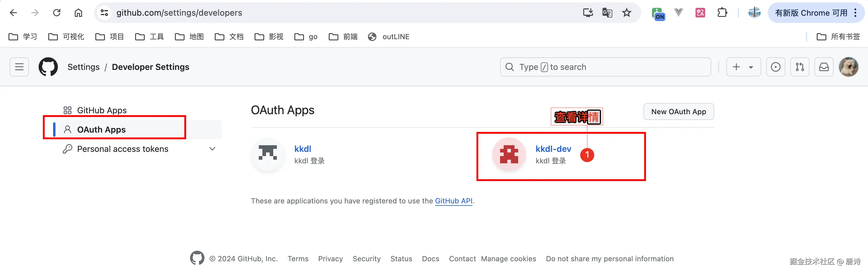The image size is (868, 273).
Task: Select OAuth Apps in sidebar
Action: click(140, 130)
